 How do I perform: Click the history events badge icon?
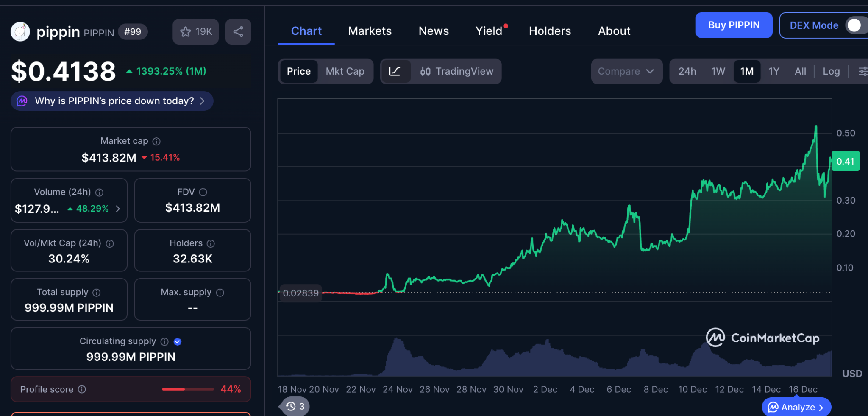[x=295, y=406]
